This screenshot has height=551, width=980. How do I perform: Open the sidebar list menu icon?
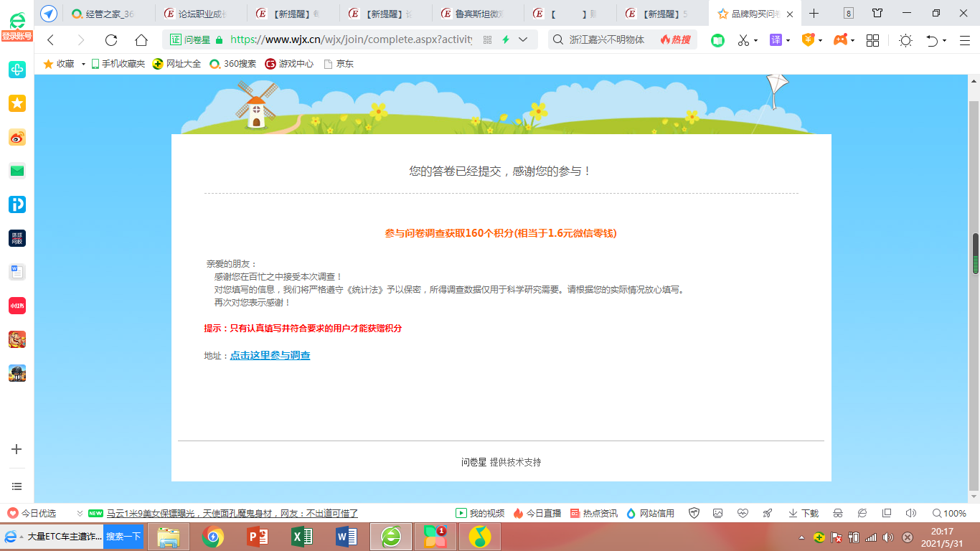click(17, 486)
